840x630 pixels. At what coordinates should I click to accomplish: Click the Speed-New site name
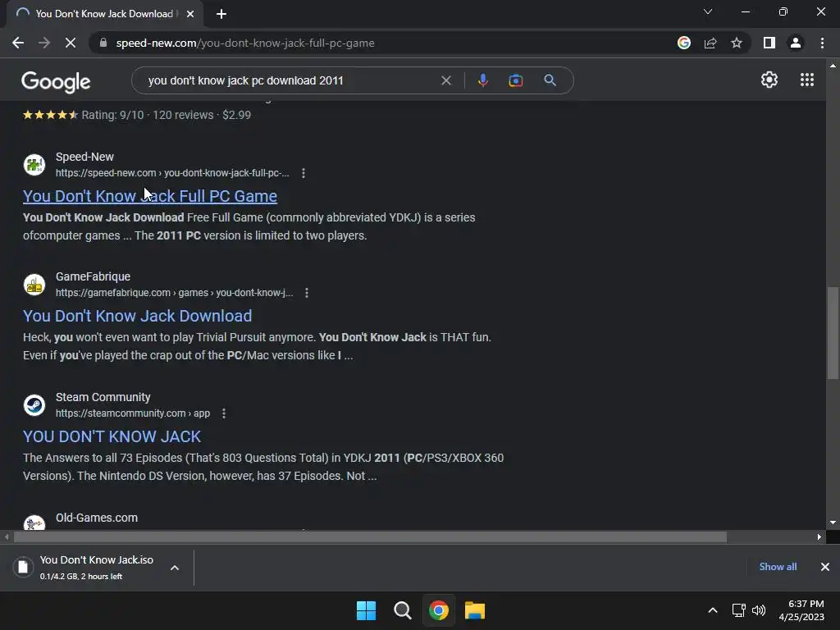[x=84, y=157]
